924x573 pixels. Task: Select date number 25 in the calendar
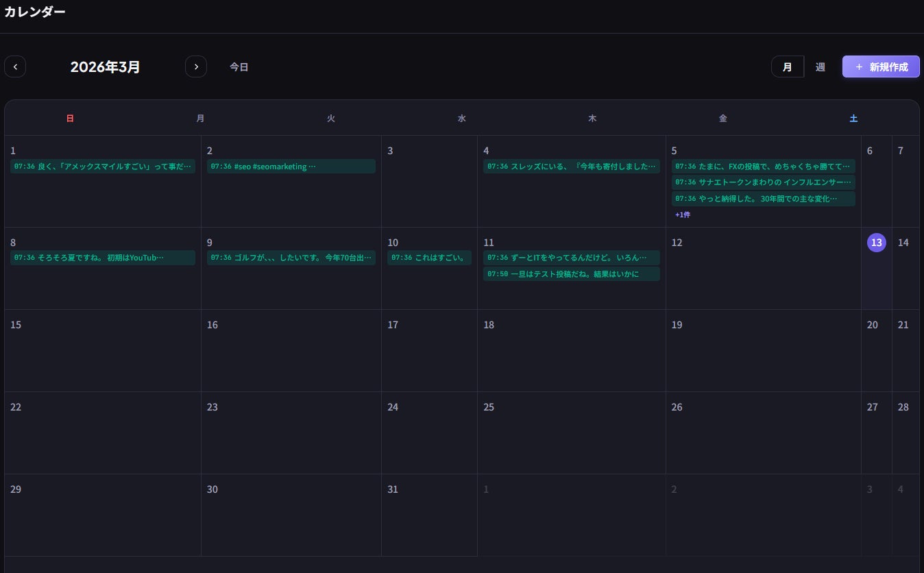tap(489, 407)
